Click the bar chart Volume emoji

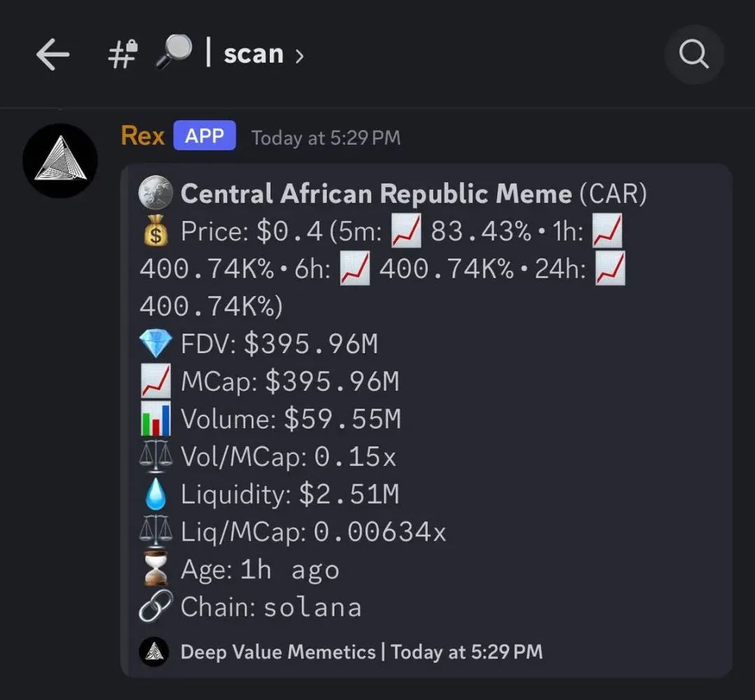[x=155, y=419]
